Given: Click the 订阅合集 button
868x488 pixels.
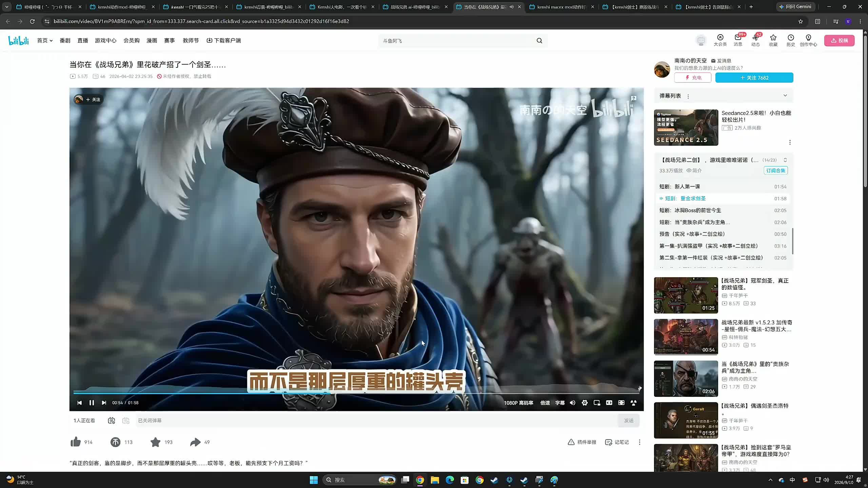Looking at the screenshot, I should (775, 170).
